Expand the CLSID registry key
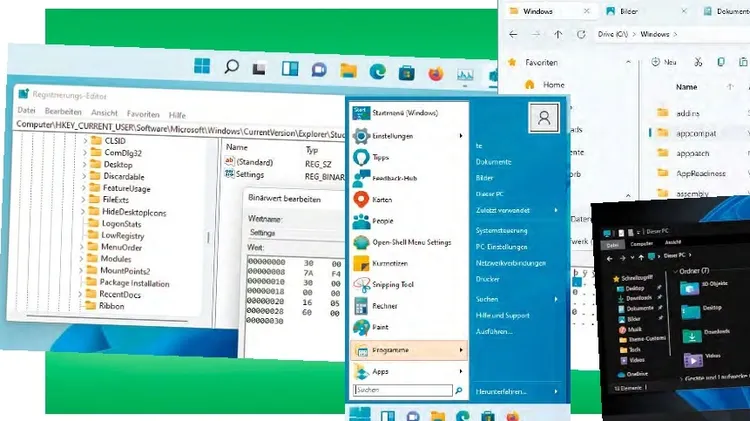The width and height of the screenshot is (750, 421). click(x=85, y=141)
